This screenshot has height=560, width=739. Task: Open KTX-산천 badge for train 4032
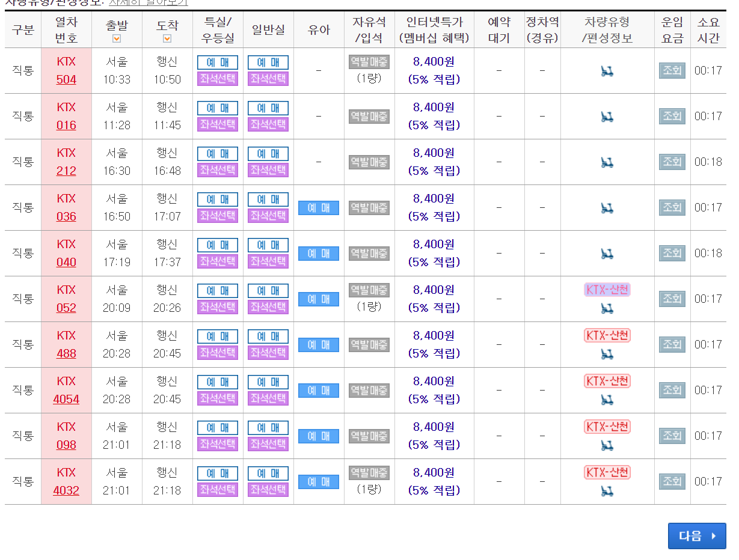607,472
